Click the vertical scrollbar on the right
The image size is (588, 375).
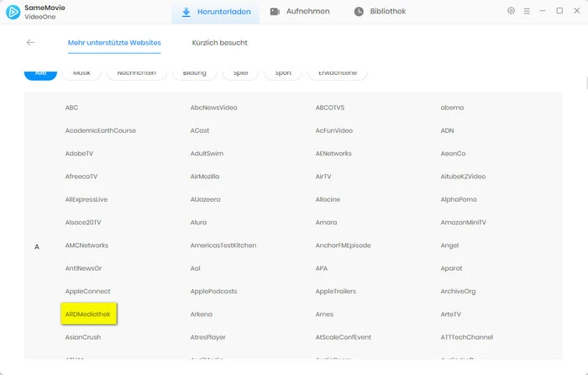(585, 84)
